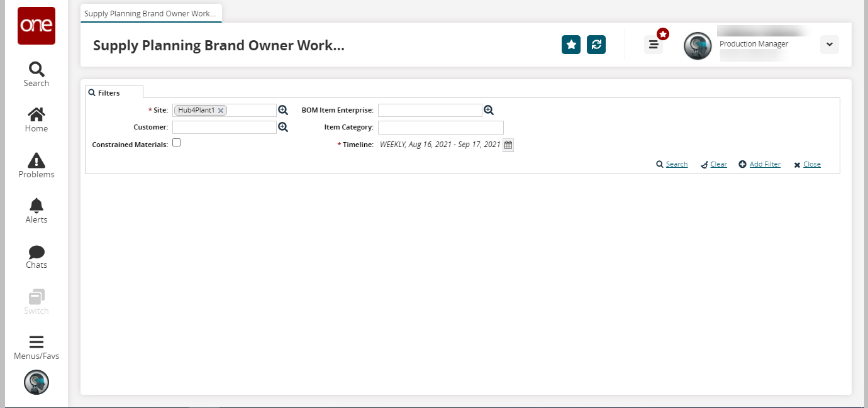
Task: Open the Alerts bell
Action: [x=36, y=211]
